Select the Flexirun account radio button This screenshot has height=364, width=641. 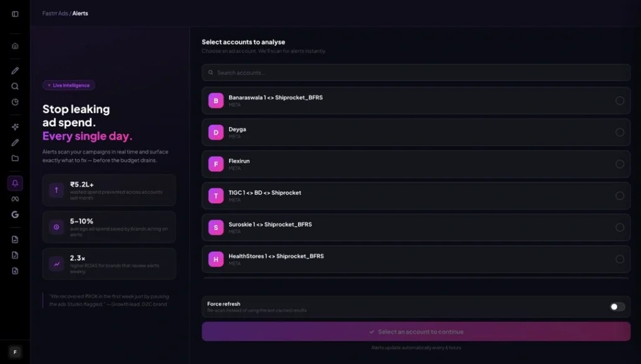tap(620, 164)
